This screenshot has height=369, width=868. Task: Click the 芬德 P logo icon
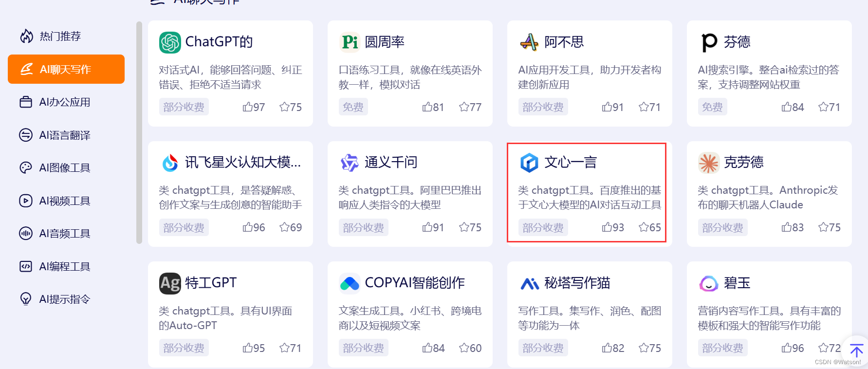(709, 42)
